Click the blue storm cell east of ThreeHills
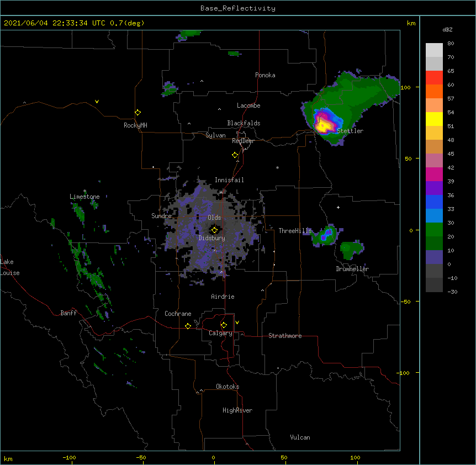The height and width of the screenshot is (465, 476). [327, 235]
